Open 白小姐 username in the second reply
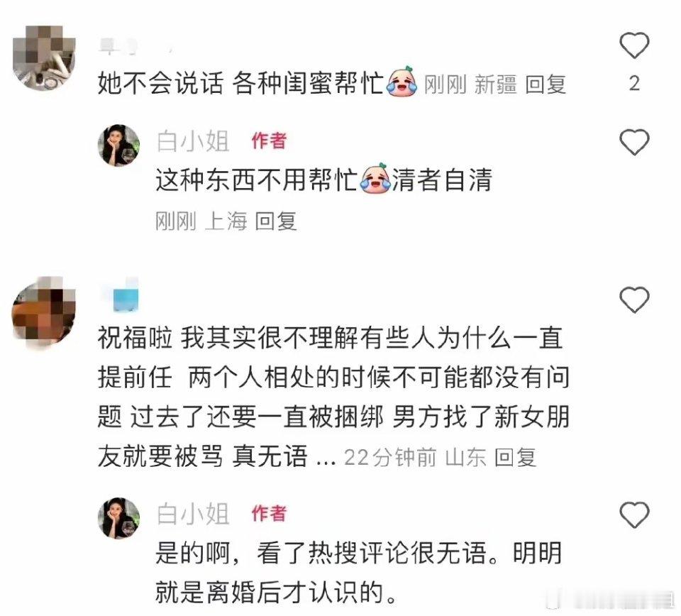Image resolution: width=681 pixels, height=616 pixels. (193, 514)
